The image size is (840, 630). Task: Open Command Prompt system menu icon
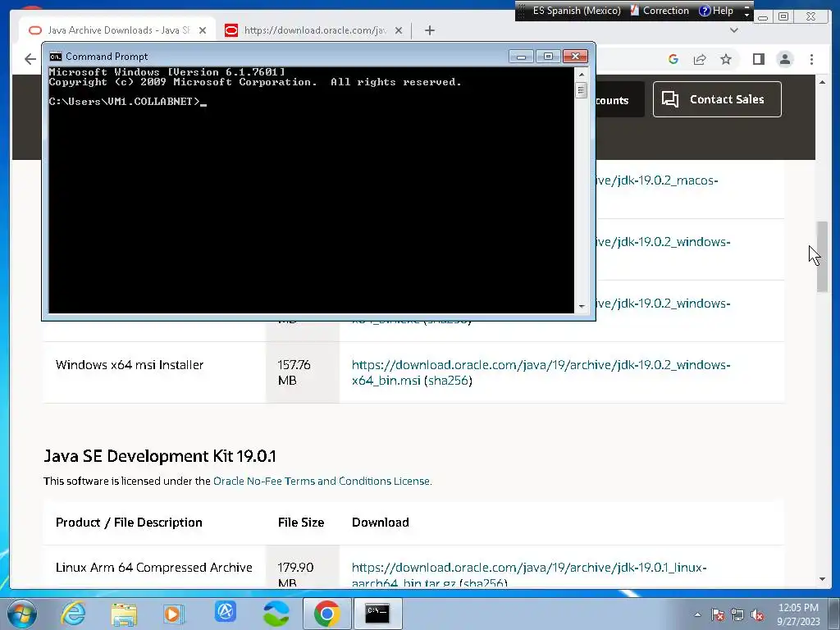(55, 57)
